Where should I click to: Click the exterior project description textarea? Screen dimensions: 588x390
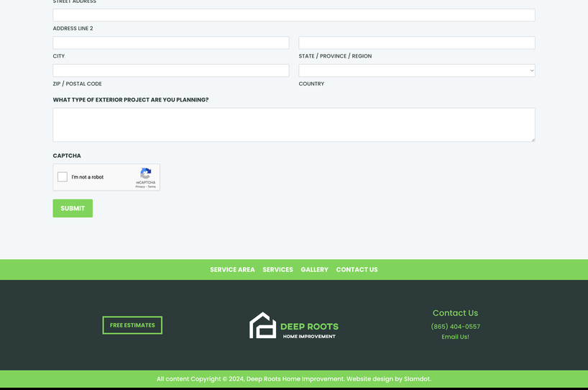point(293,124)
